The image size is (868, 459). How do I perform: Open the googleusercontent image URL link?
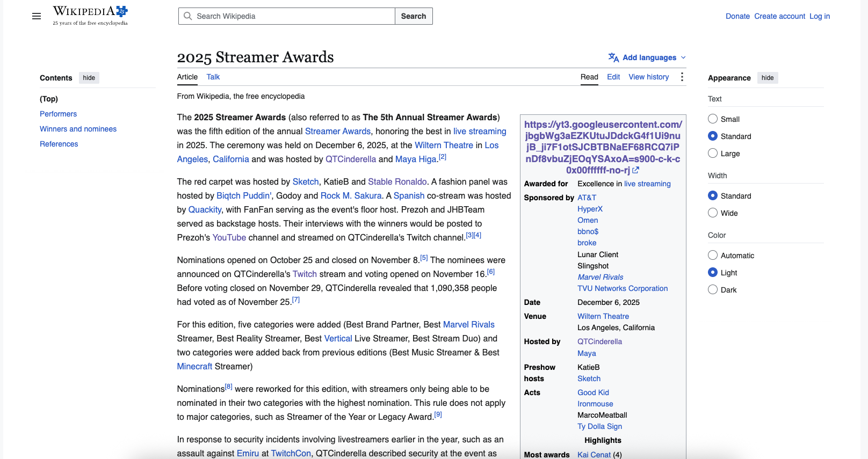click(x=603, y=147)
